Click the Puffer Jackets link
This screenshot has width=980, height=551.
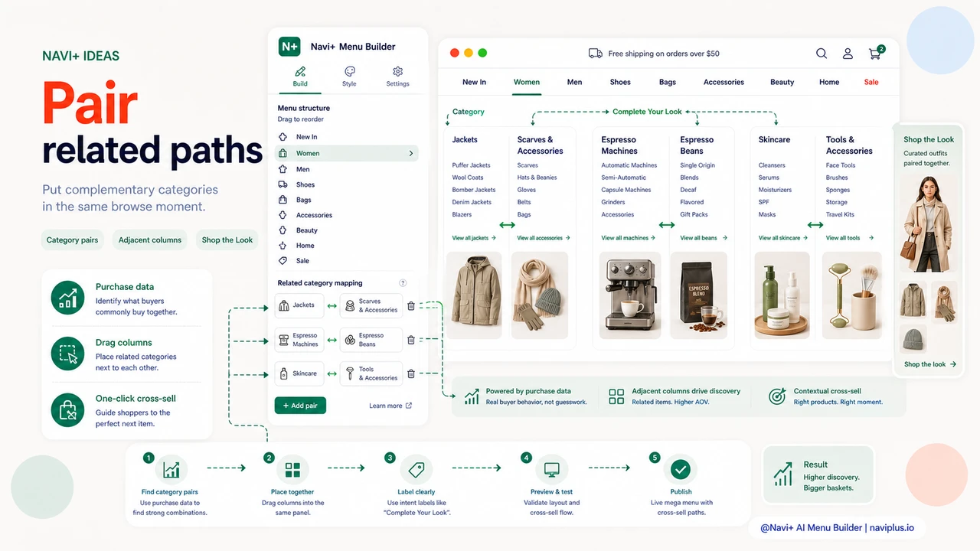tap(471, 165)
